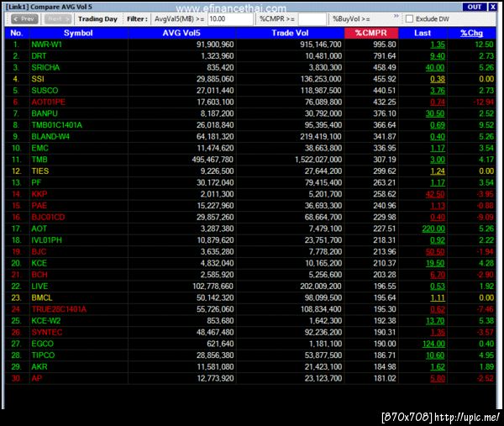Open the BANPU last price 30.50 link
The height and width of the screenshot is (426, 504).
pos(435,113)
